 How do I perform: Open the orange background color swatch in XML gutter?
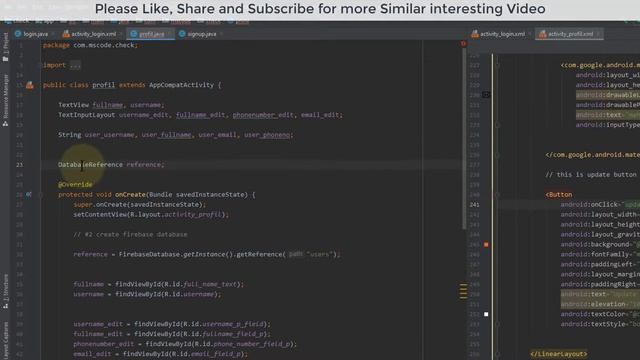pos(486,244)
